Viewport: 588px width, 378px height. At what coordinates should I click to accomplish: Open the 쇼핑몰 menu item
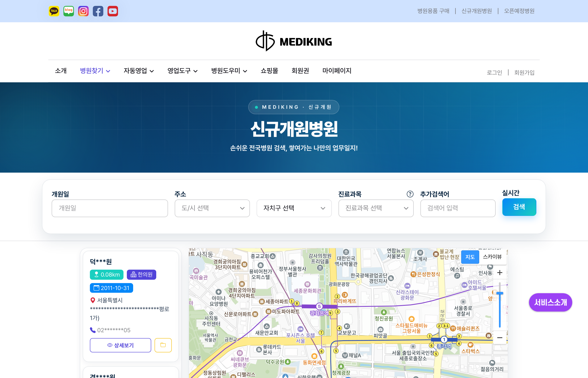tap(269, 71)
